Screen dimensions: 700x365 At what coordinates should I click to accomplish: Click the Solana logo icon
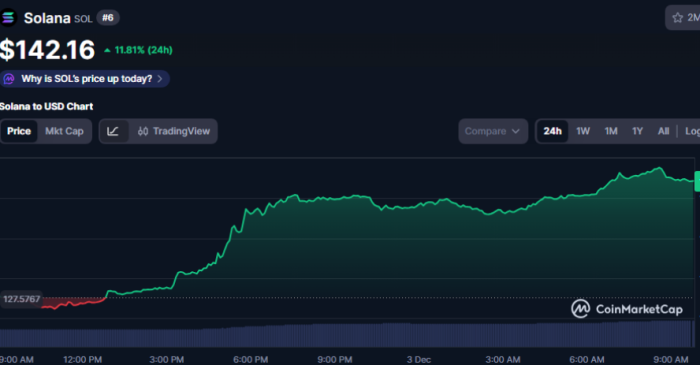coord(8,18)
